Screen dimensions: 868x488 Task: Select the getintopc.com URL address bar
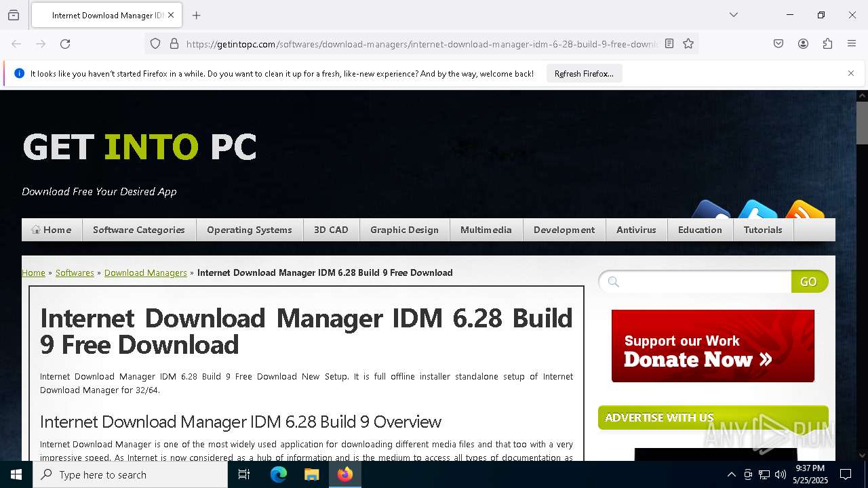pos(421,44)
